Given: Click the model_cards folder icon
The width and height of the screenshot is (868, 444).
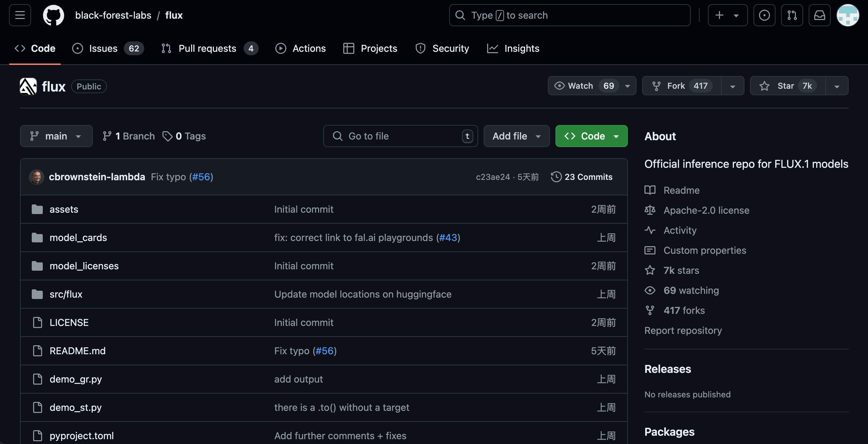Looking at the screenshot, I should coord(37,238).
